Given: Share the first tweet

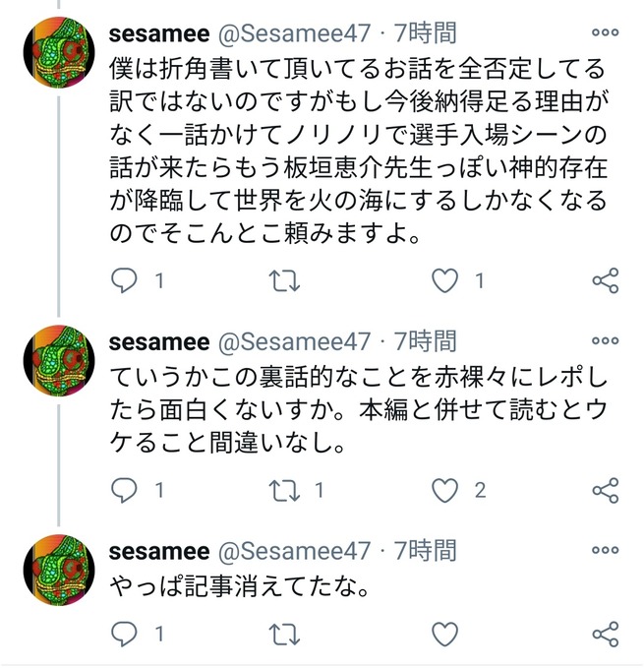Looking at the screenshot, I should pyautogui.click(x=606, y=281).
